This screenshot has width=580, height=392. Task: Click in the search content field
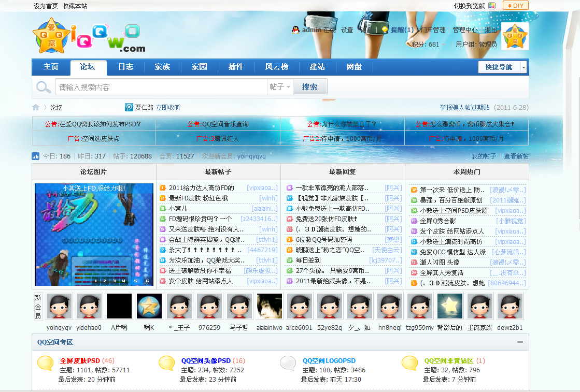click(161, 87)
